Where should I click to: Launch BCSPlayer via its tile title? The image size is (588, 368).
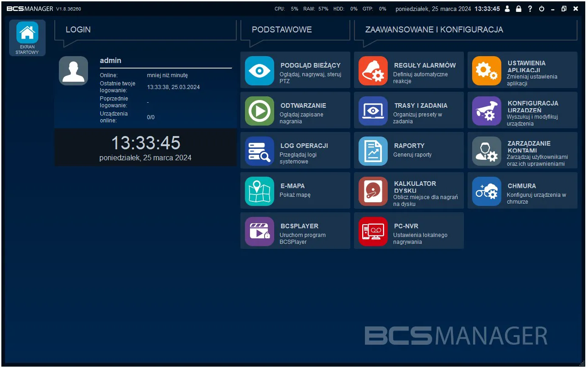coord(299,226)
